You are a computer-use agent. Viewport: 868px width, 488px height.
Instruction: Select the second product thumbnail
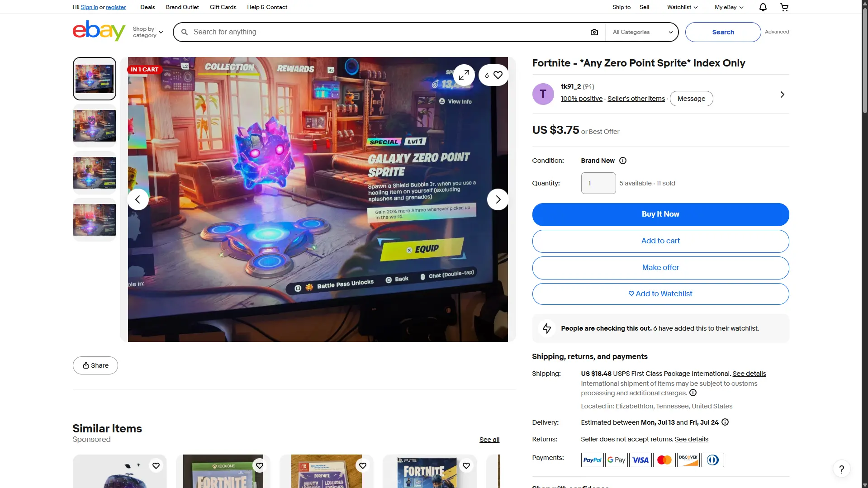coord(95,126)
